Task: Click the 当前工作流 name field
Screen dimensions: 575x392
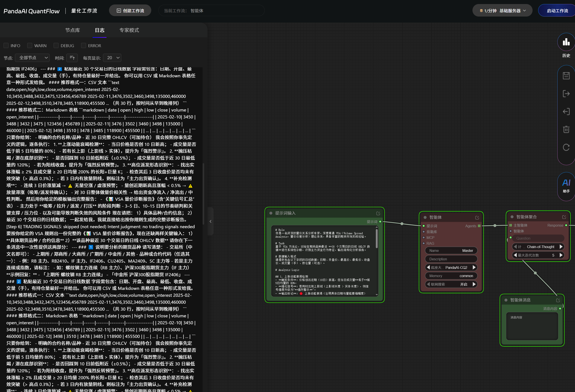Action: pyautogui.click(x=211, y=11)
